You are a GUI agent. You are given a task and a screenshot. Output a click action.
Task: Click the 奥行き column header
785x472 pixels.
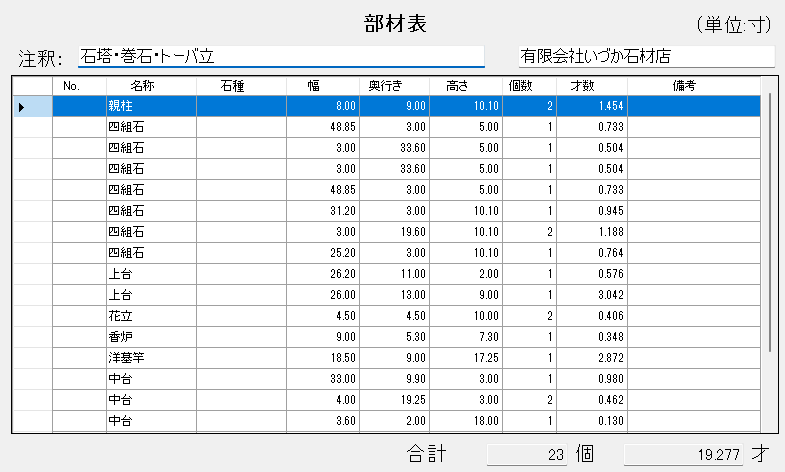coord(395,86)
